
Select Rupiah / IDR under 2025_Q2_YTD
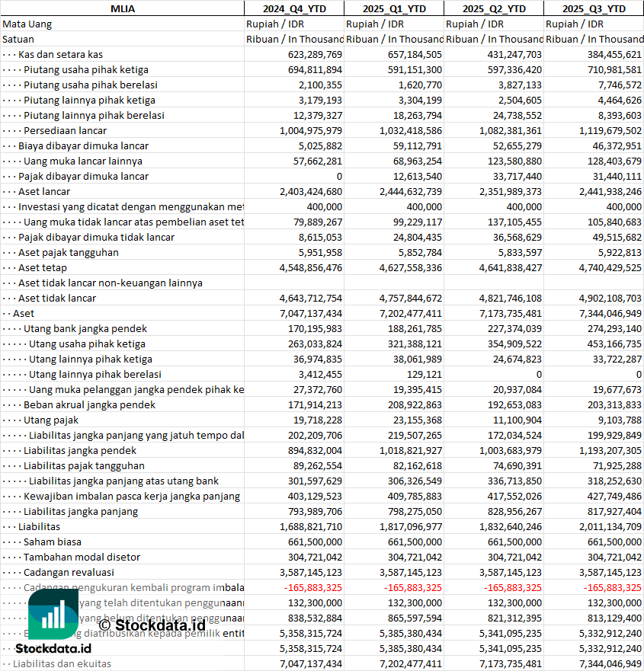click(475, 24)
